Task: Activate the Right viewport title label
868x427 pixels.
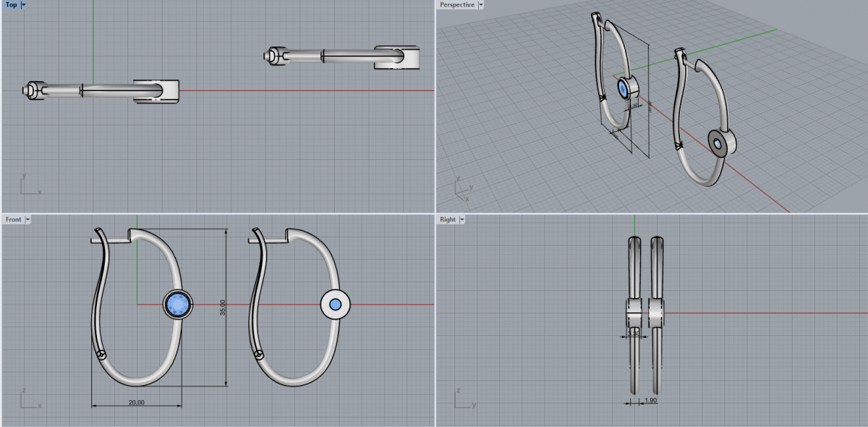Action: [x=448, y=219]
